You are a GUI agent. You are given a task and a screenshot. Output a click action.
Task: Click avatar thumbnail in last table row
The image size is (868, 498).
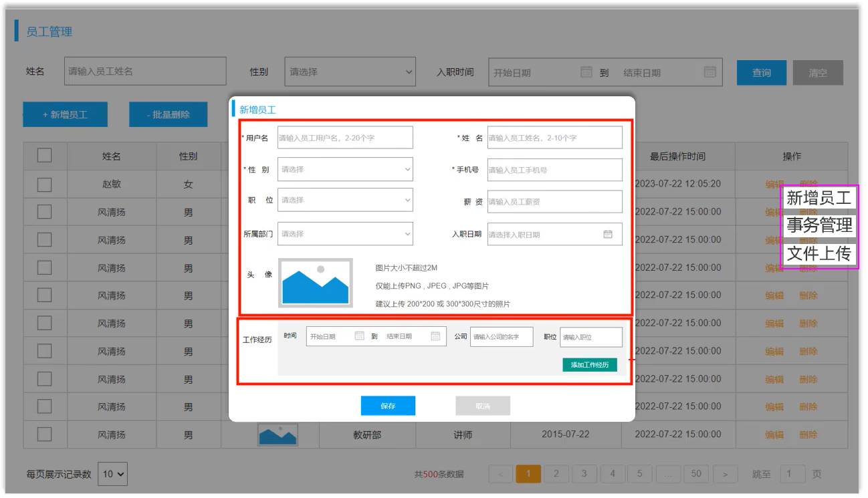[x=278, y=435]
